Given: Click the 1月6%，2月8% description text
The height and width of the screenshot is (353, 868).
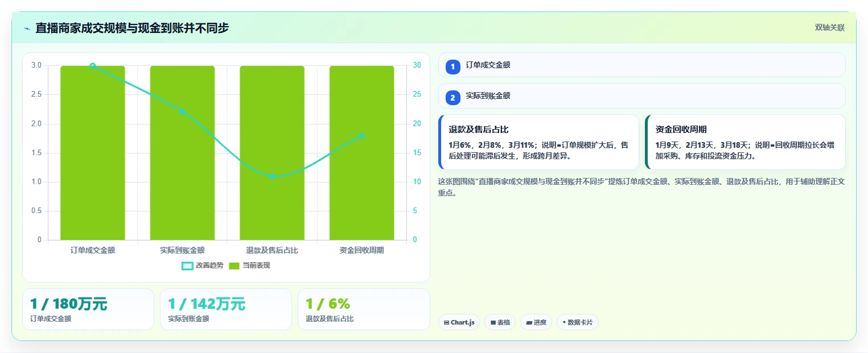Looking at the screenshot, I should [x=538, y=151].
